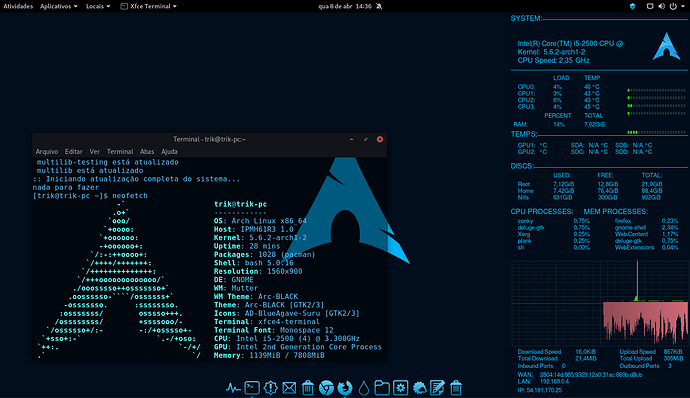Click the 'Packages: 1028 (pacman)' line
Image resolution: width=690 pixels, height=398 pixels.
[264, 254]
